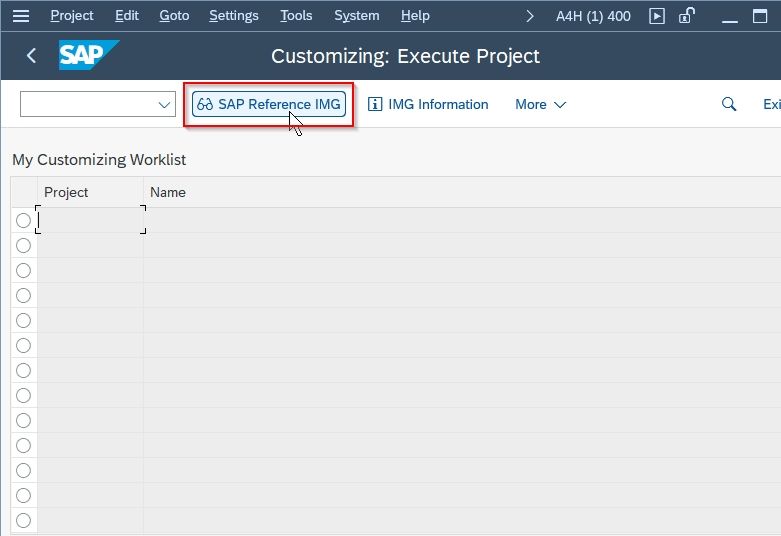Select the first worklist row radio button
781x536 pixels.
tap(23, 220)
